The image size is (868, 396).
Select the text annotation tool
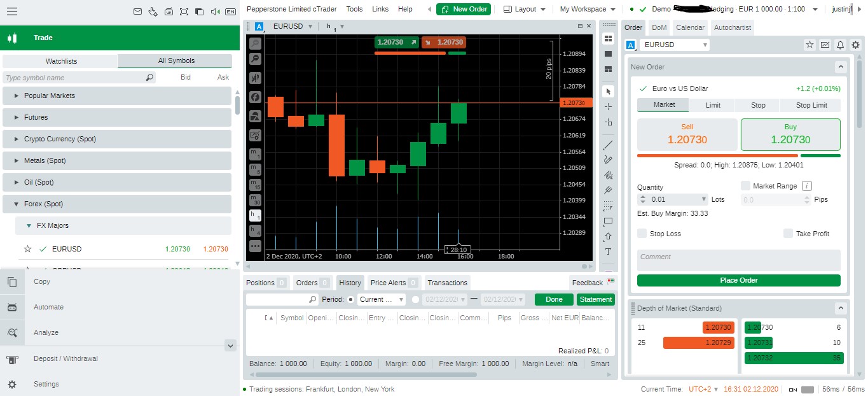608,251
